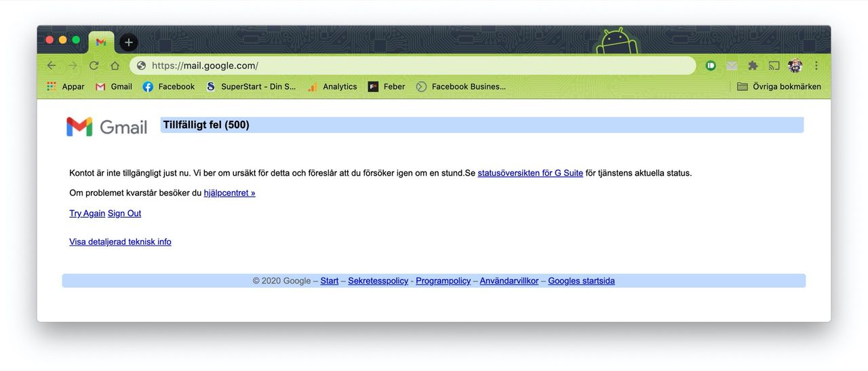868x371 pixels.
Task: Open the Chrome three-dot menu
Action: (x=816, y=66)
